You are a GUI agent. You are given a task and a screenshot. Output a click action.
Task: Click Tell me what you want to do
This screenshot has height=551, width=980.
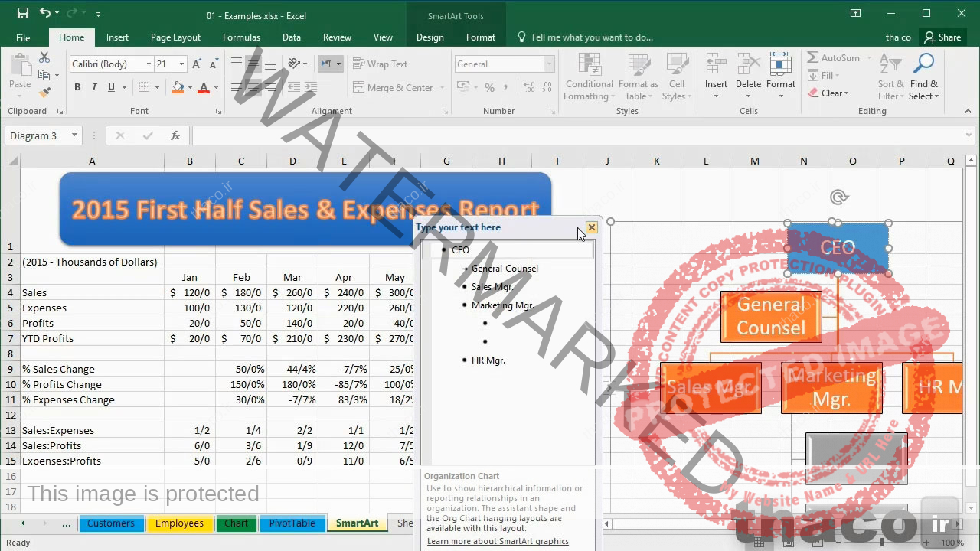586,37
